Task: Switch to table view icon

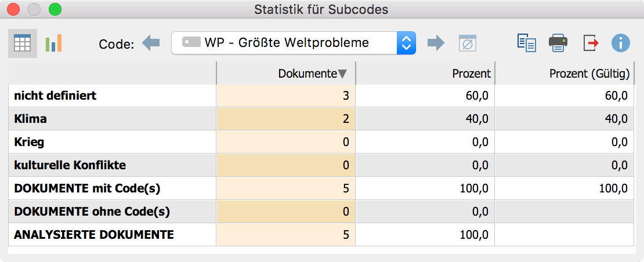Action: click(x=23, y=43)
